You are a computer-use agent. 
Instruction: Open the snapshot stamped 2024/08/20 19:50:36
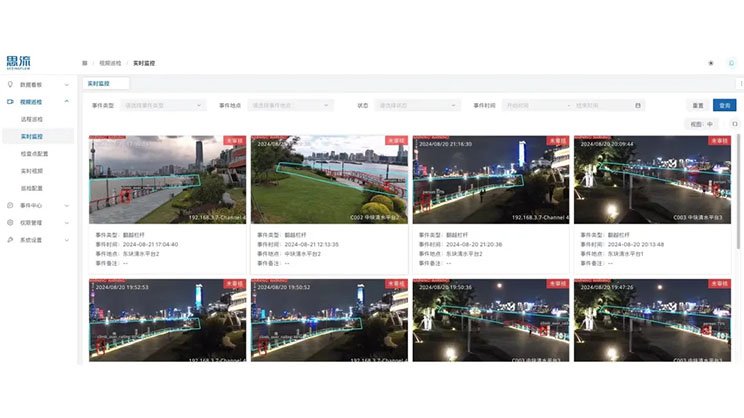pyautogui.click(x=491, y=320)
